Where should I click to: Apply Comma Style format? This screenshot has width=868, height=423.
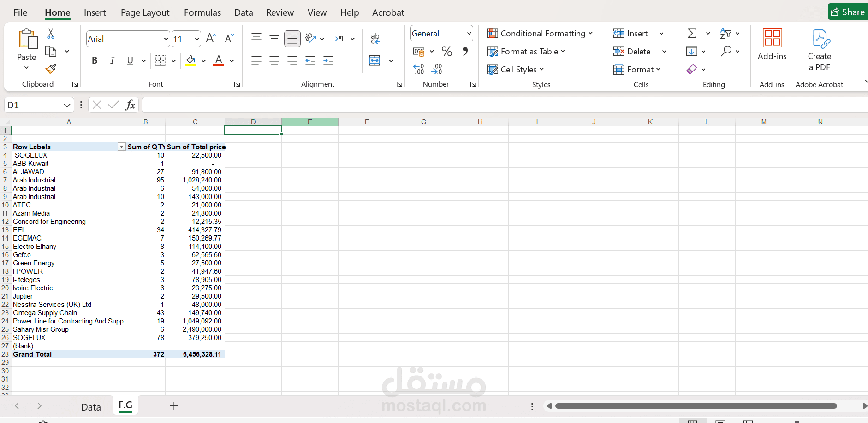465,51
